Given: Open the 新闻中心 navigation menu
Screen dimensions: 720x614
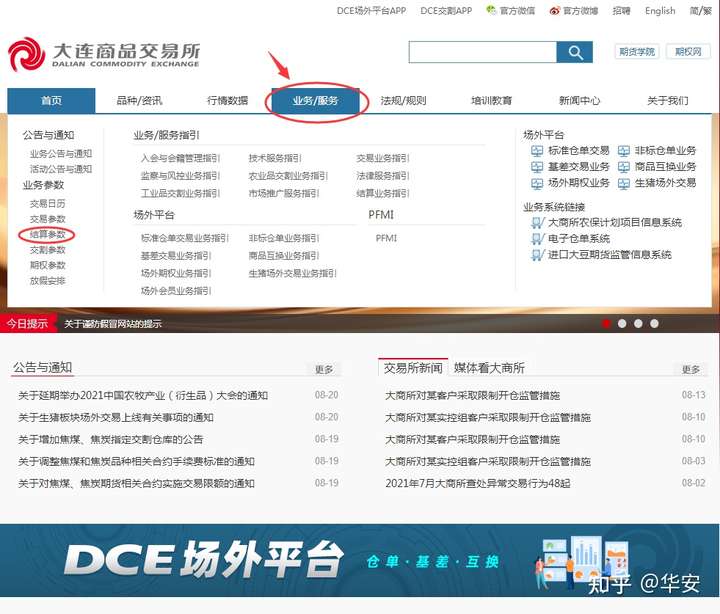Looking at the screenshot, I should pyautogui.click(x=579, y=101).
